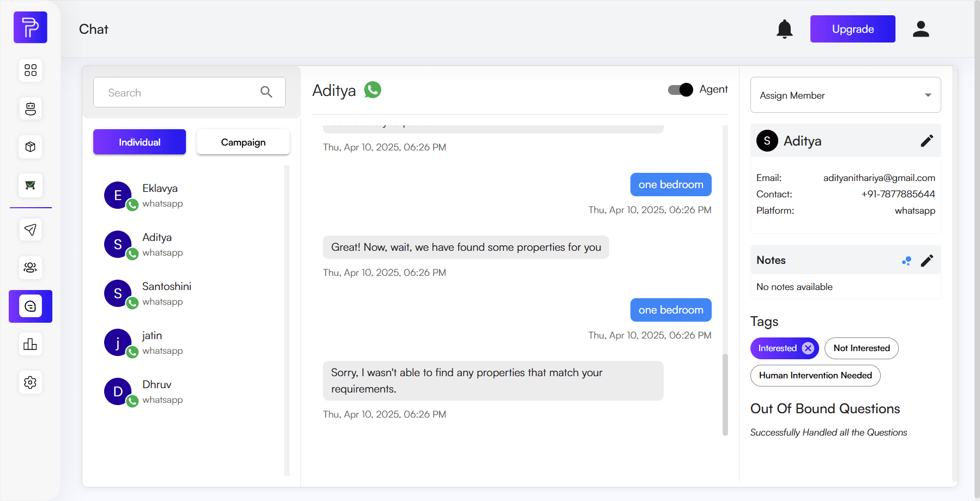Viewport: 980px width, 501px height.
Task: Click the Upgrade button
Action: (852, 29)
